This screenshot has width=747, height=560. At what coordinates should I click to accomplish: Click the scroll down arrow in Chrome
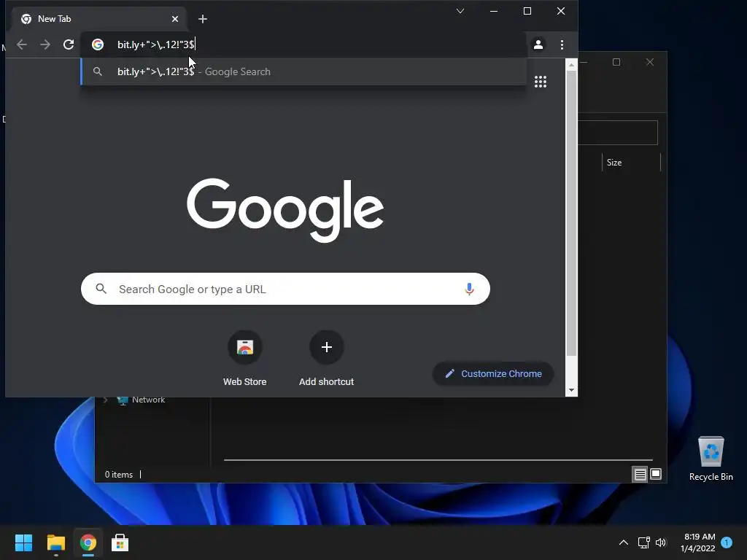pos(571,391)
